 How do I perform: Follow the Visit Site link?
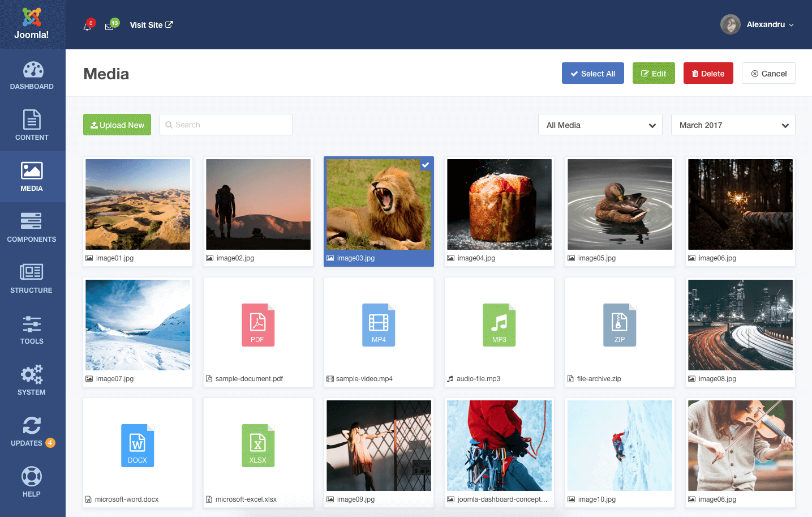[151, 25]
